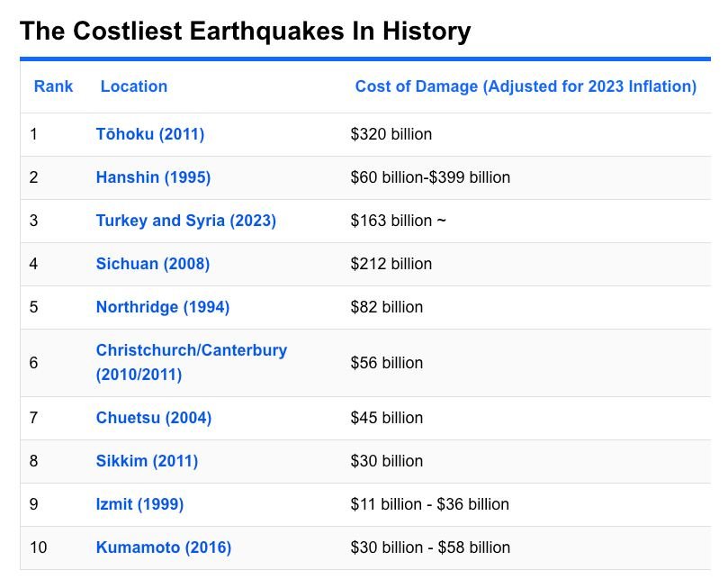Open the Chuetsu (2004) link
Image resolution: width=728 pixels, height=579 pixels.
click(153, 418)
